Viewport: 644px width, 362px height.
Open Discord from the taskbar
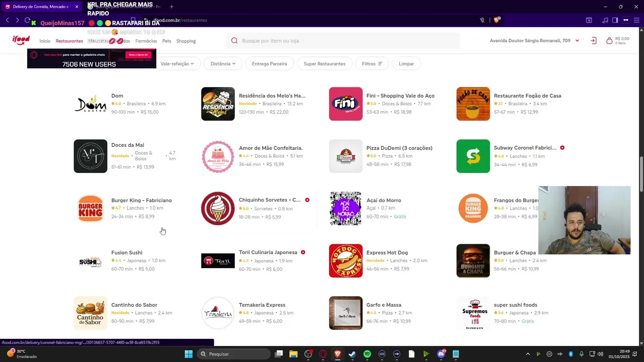click(441, 354)
